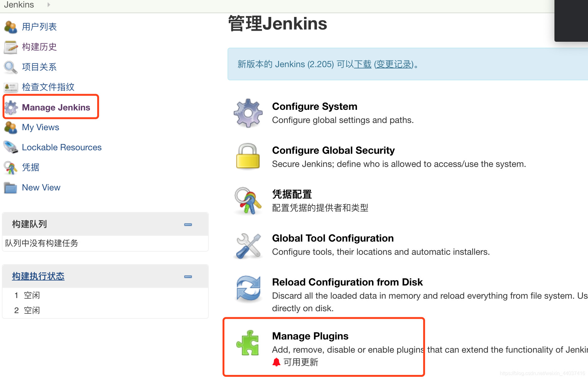Click 配置凭据的提供者和类型 description

(x=320, y=208)
